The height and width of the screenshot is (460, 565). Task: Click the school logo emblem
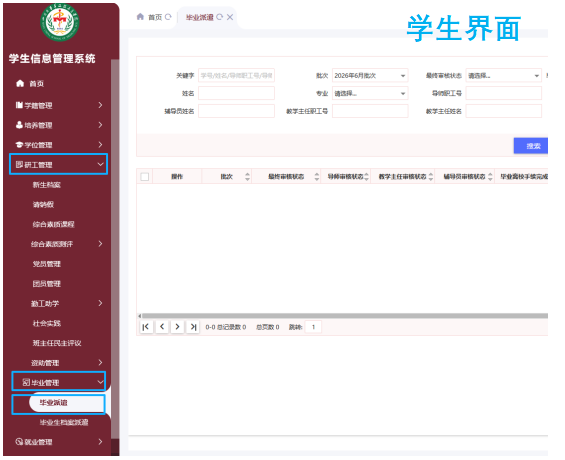pyautogui.click(x=60, y=22)
